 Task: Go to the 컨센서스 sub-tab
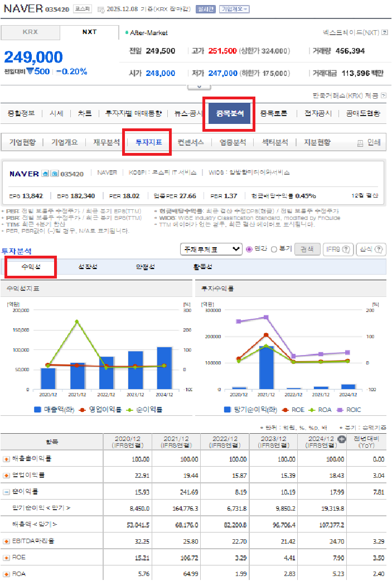[x=190, y=142]
